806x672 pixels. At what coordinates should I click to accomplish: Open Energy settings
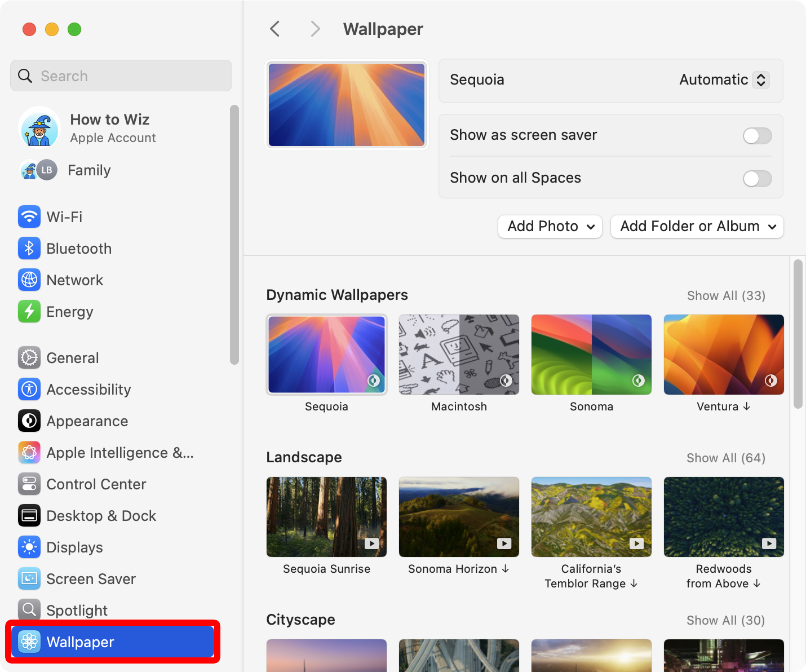69,311
